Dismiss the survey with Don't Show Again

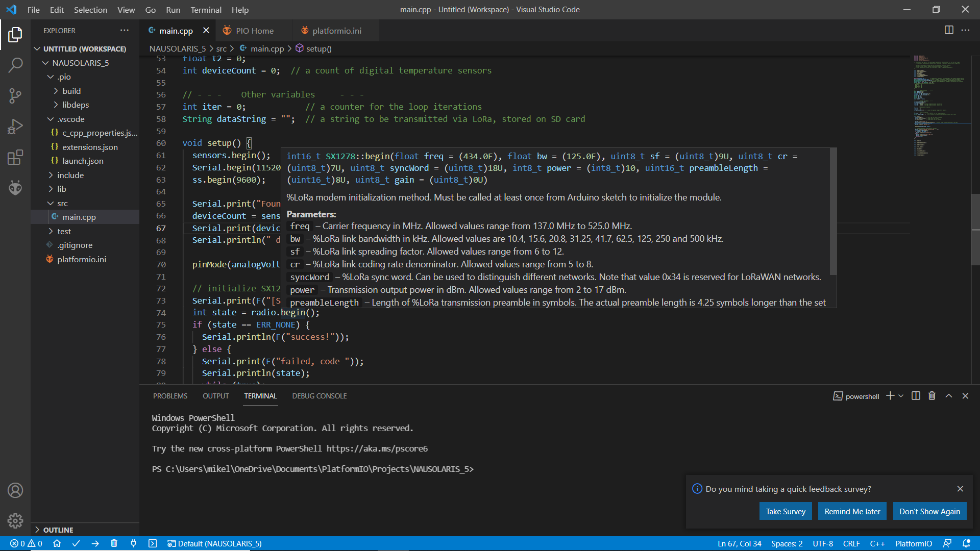point(930,511)
